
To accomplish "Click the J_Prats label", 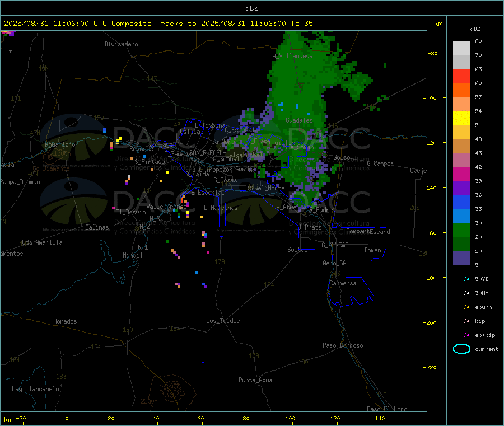I will point(311,227).
